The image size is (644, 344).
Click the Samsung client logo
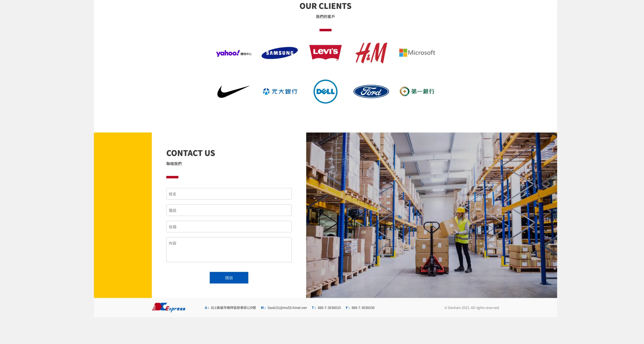(279, 53)
